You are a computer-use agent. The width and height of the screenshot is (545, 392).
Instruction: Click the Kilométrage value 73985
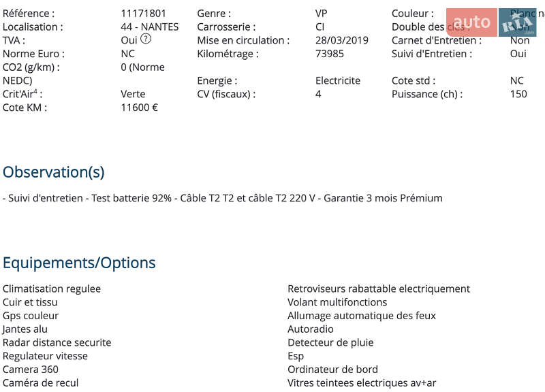329,54
